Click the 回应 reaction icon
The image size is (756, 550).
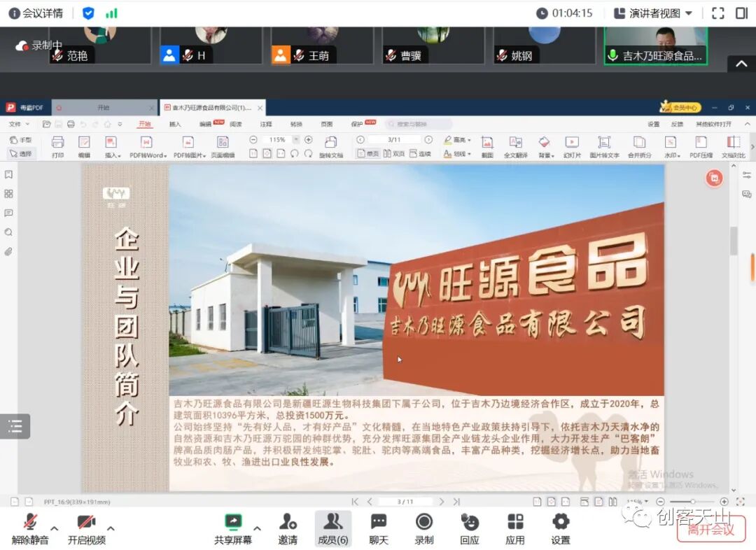coord(469,528)
